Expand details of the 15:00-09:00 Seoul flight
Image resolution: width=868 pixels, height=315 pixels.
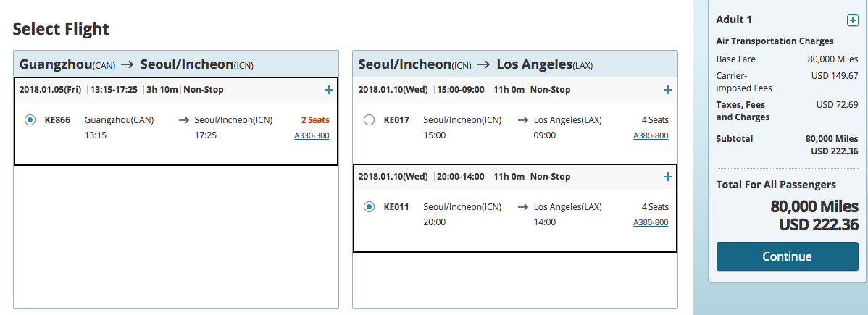pos(668,90)
